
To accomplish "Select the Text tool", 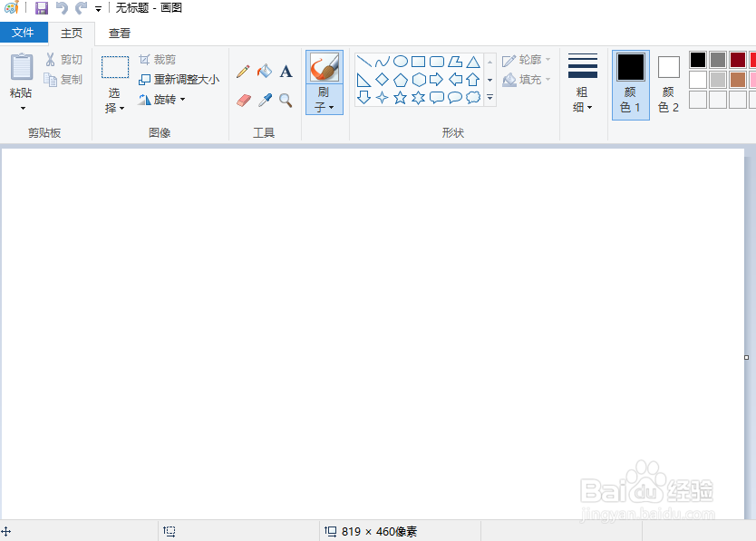I will [x=286, y=71].
